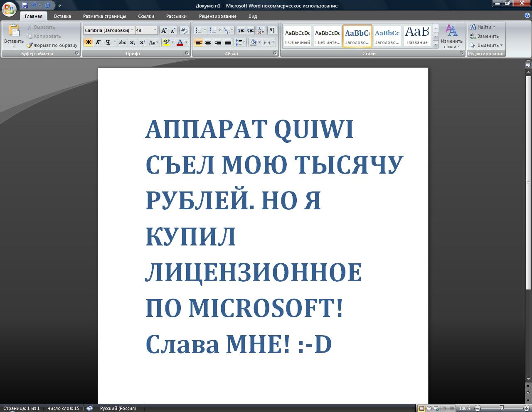Click the Вставить paste button
This screenshot has width=532, height=412.
click(x=14, y=35)
